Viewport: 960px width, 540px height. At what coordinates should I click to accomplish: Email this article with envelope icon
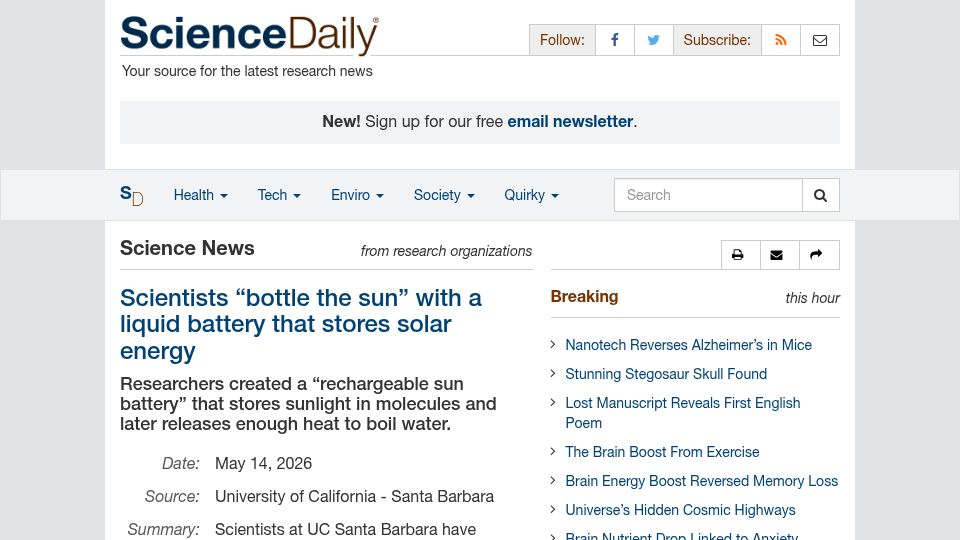[779, 255]
